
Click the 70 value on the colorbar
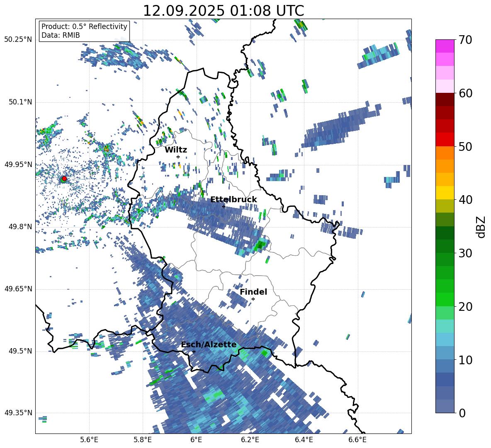[x=465, y=40]
